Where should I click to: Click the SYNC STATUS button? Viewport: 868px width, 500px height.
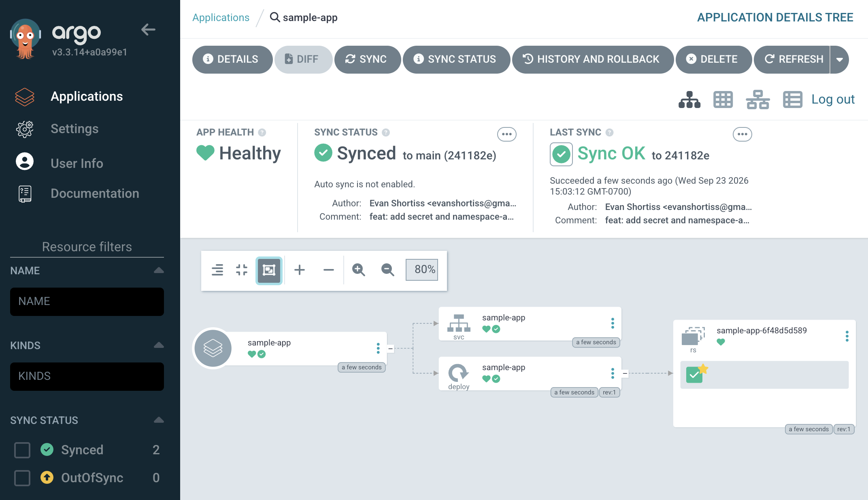pos(456,59)
